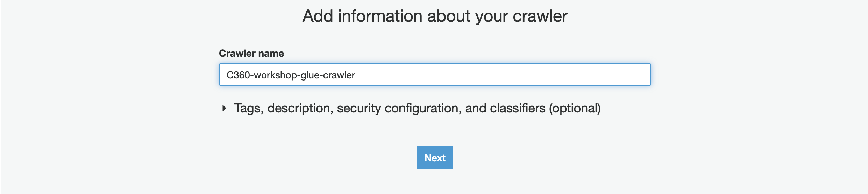Click the word "description" in expander label
The width and height of the screenshot is (868, 194).
(299, 108)
